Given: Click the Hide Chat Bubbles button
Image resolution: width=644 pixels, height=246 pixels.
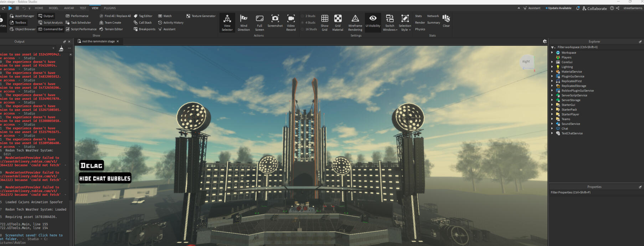Looking at the screenshot, I should click(x=105, y=178).
